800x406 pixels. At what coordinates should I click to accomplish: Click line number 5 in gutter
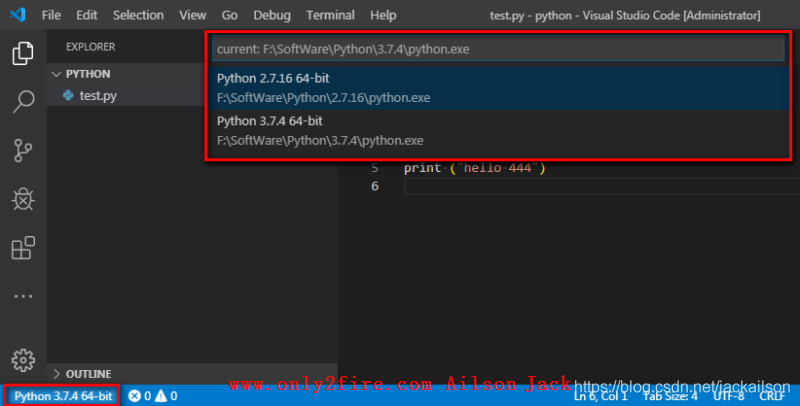(x=375, y=168)
